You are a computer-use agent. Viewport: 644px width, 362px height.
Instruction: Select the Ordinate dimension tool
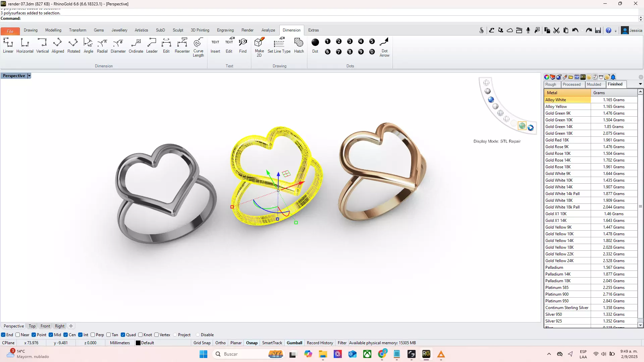click(136, 45)
